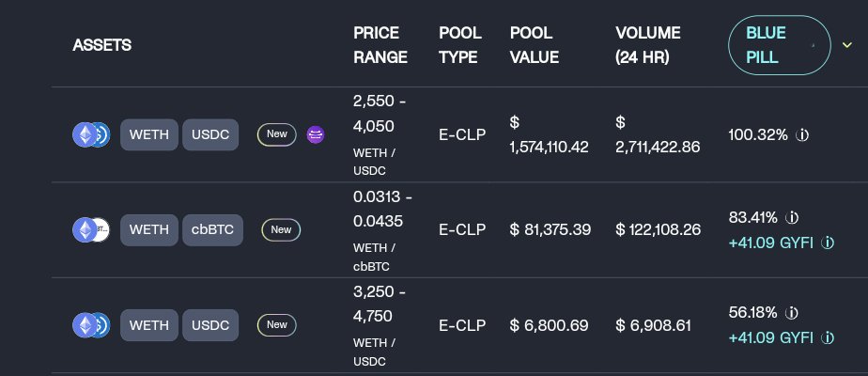868x376 pixels.
Task: Expand the yellow chevron next to BLUE PILL
Action: [847, 45]
